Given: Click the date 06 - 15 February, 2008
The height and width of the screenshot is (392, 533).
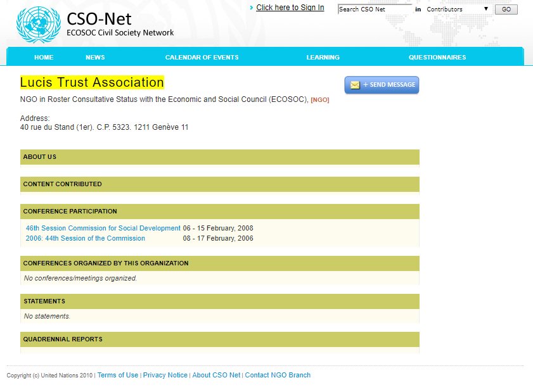Looking at the screenshot, I should 218,228.
